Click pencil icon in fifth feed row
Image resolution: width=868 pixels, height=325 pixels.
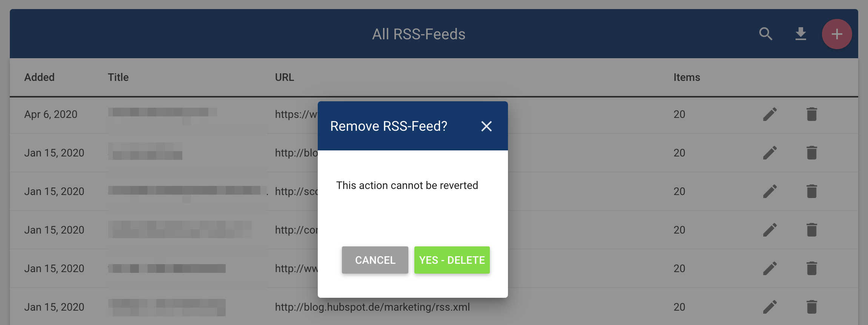pyautogui.click(x=770, y=268)
